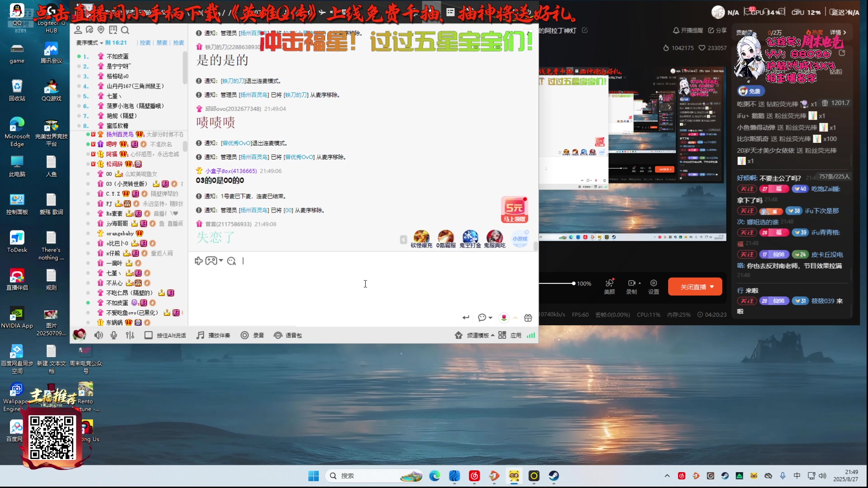Image resolution: width=868 pixels, height=488 pixels.
Task: Click the mic queue list scrollbar
Action: [184, 68]
